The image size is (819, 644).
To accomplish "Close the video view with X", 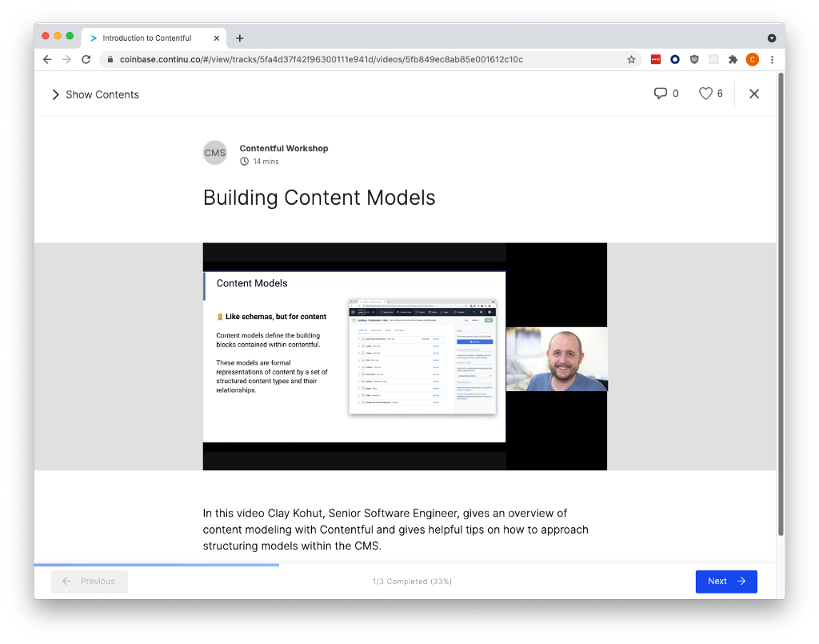I will [x=754, y=94].
